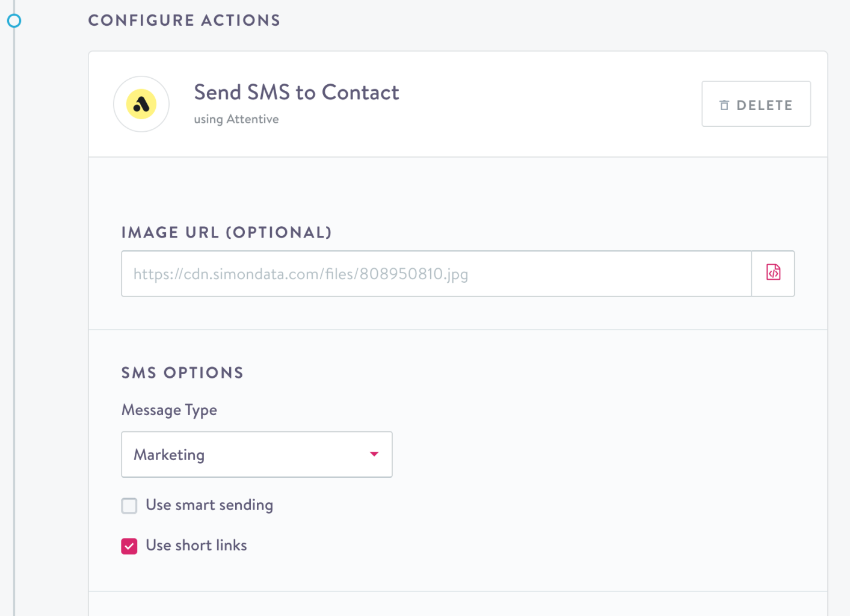850x616 pixels.
Task: Open the Message Type dropdown showing Marketing
Action: [x=256, y=454]
